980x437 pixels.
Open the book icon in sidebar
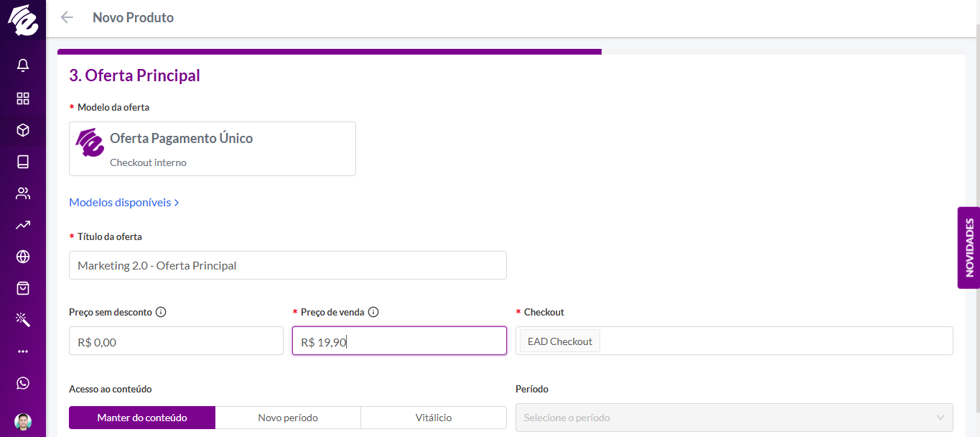click(23, 162)
